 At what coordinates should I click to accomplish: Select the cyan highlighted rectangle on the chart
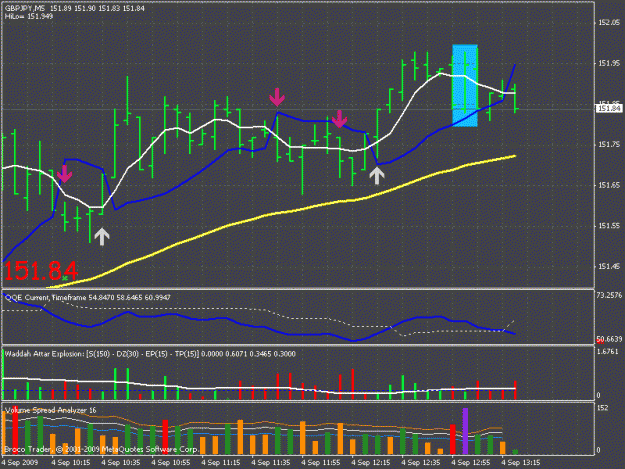click(x=465, y=86)
